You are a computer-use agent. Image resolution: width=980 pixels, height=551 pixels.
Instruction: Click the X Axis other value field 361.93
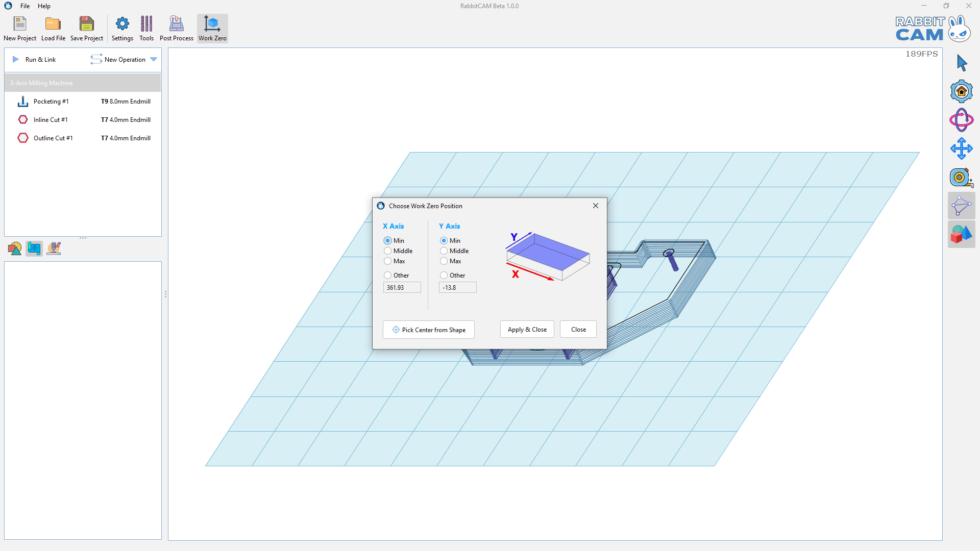point(402,287)
